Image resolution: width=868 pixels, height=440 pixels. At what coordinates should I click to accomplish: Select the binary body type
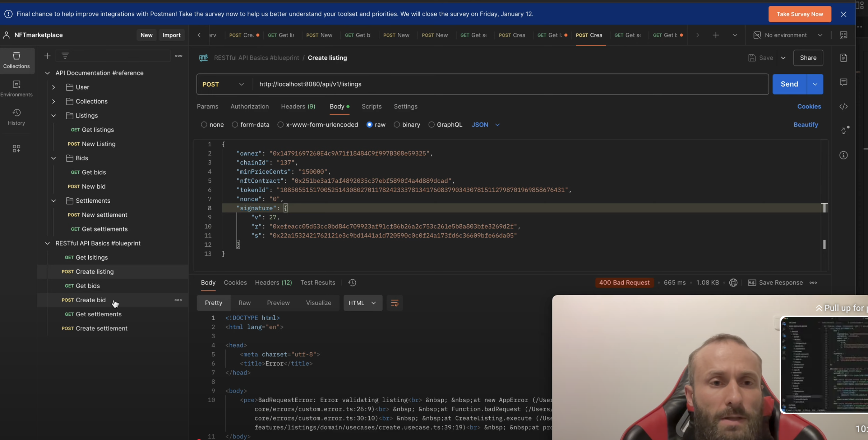pos(397,125)
